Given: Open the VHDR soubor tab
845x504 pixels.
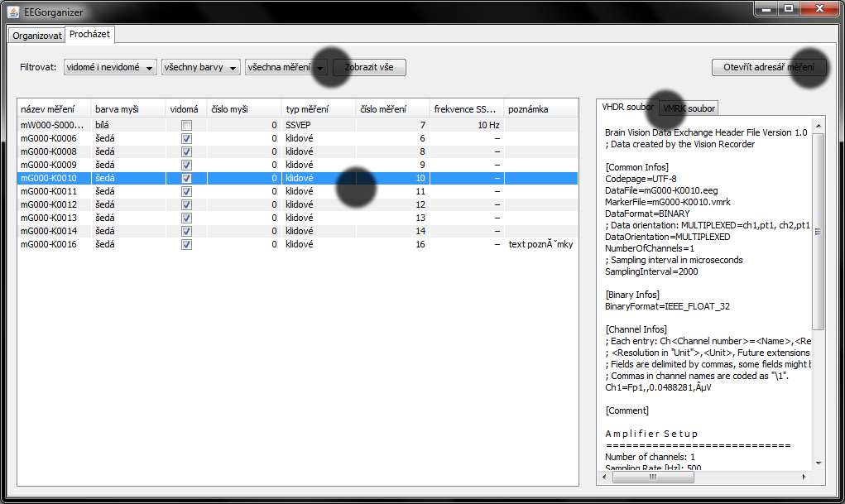Looking at the screenshot, I should coord(628,108).
